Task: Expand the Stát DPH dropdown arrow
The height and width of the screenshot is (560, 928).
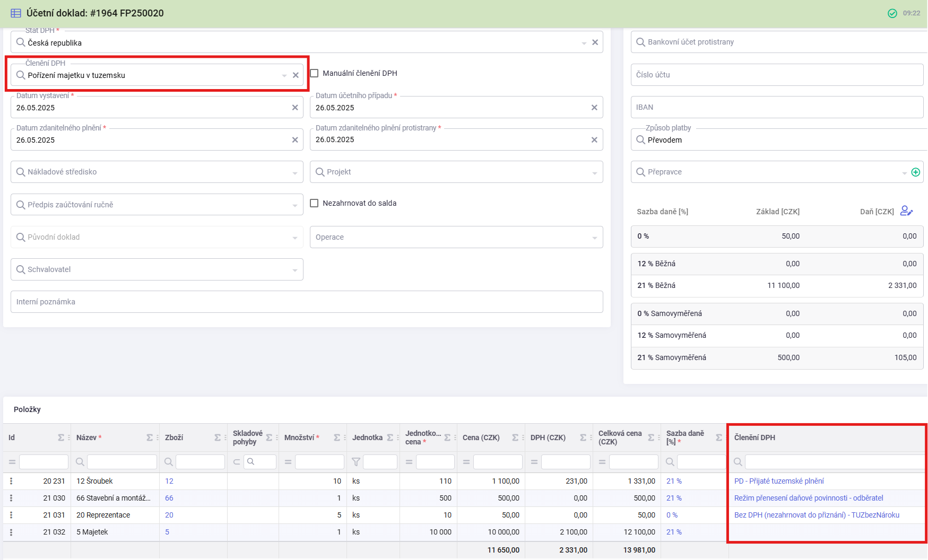Action: (584, 43)
